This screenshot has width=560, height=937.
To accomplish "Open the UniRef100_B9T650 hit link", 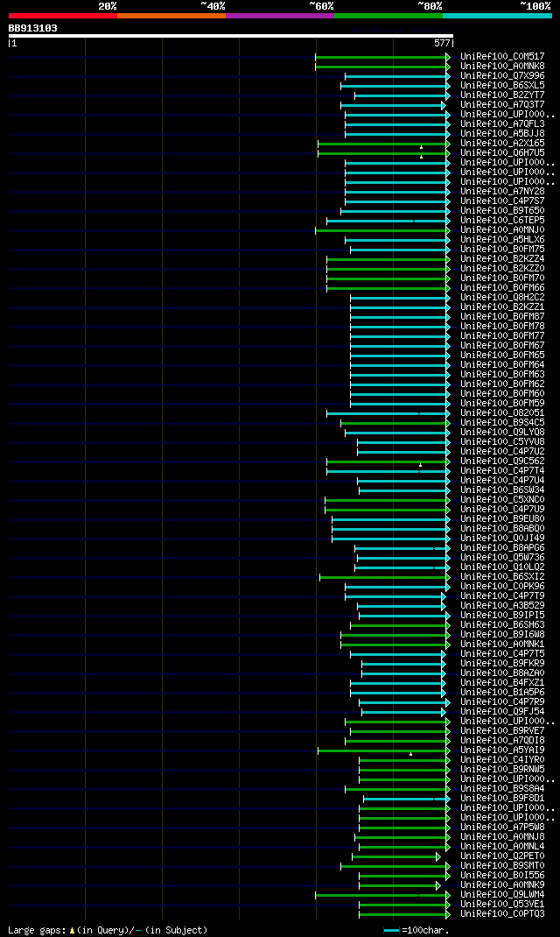I will point(502,211).
